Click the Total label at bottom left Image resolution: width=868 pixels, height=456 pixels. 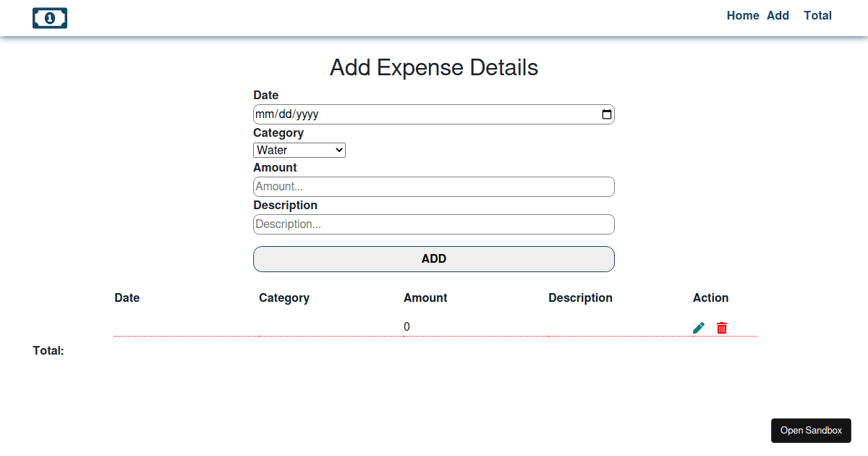point(48,350)
